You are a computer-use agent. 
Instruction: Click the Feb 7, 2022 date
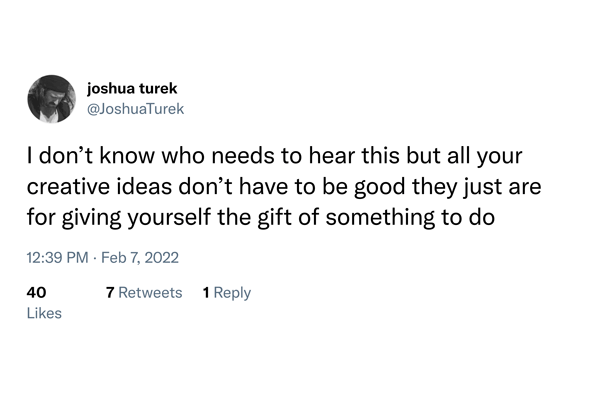pos(140,258)
